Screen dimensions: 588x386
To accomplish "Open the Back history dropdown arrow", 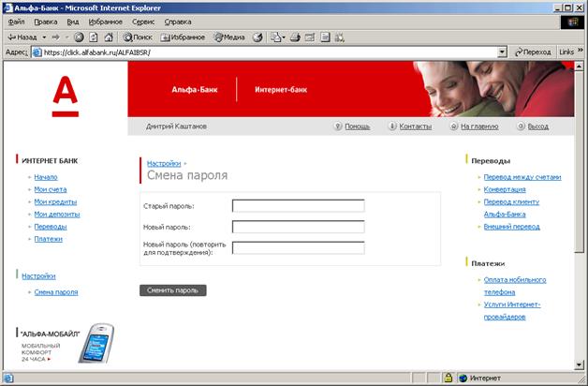I will tap(44, 37).
